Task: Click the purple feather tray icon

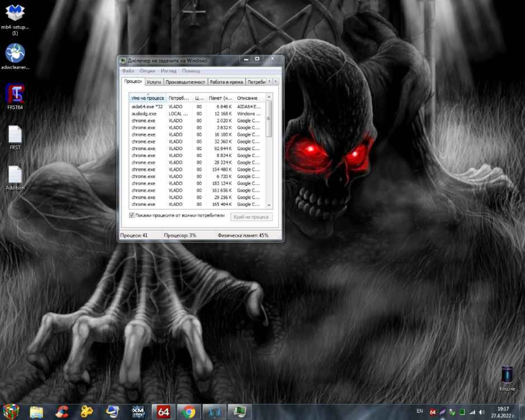Action: [442, 412]
